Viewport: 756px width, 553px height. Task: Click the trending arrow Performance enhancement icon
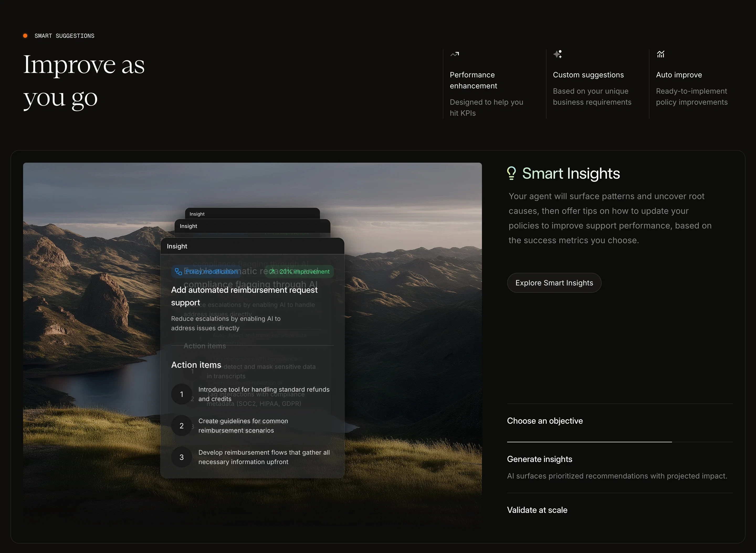coord(455,54)
